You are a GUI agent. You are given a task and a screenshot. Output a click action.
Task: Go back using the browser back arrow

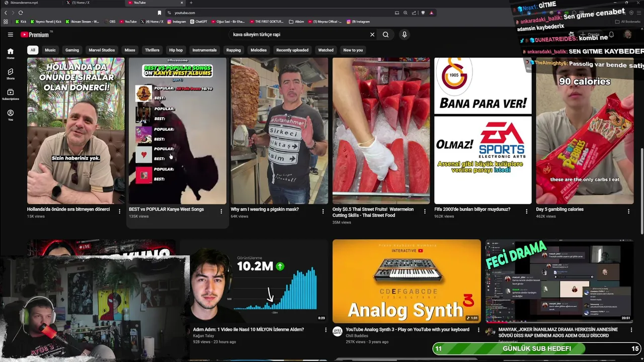pyautogui.click(x=6, y=13)
